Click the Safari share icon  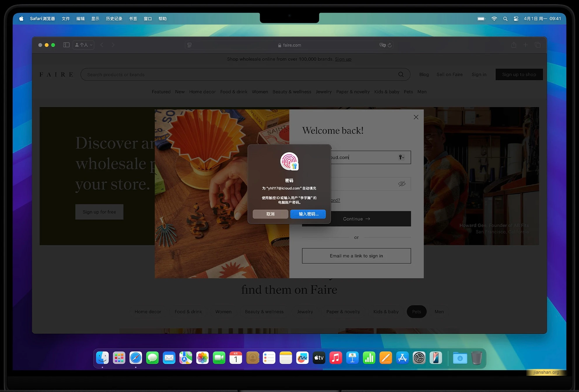[514, 45]
